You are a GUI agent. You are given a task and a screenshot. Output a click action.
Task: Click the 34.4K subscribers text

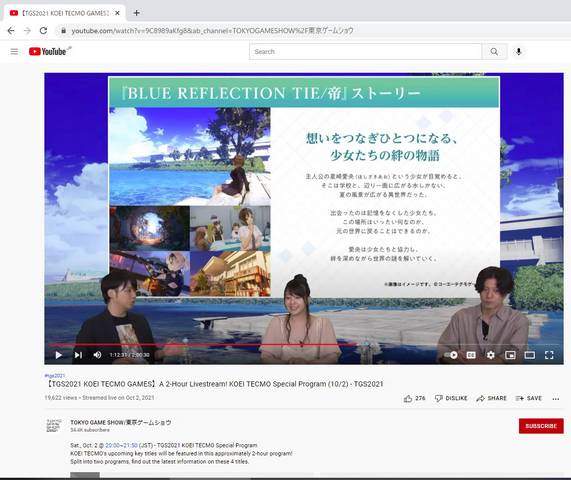click(x=90, y=430)
